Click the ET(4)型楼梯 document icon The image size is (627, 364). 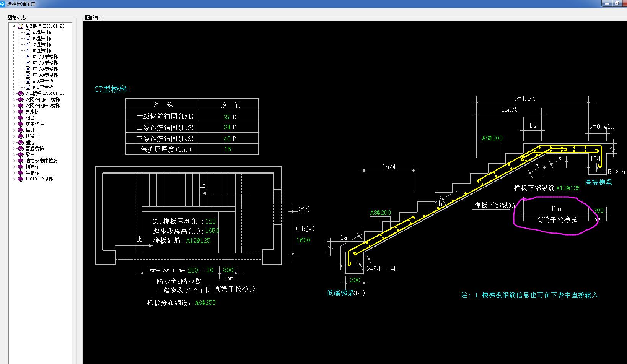(x=28, y=75)
